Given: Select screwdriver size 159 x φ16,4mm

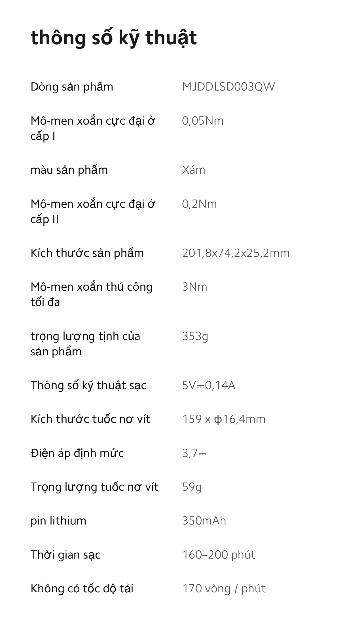Looking at the screenshot, I should [x=224, y=420].
